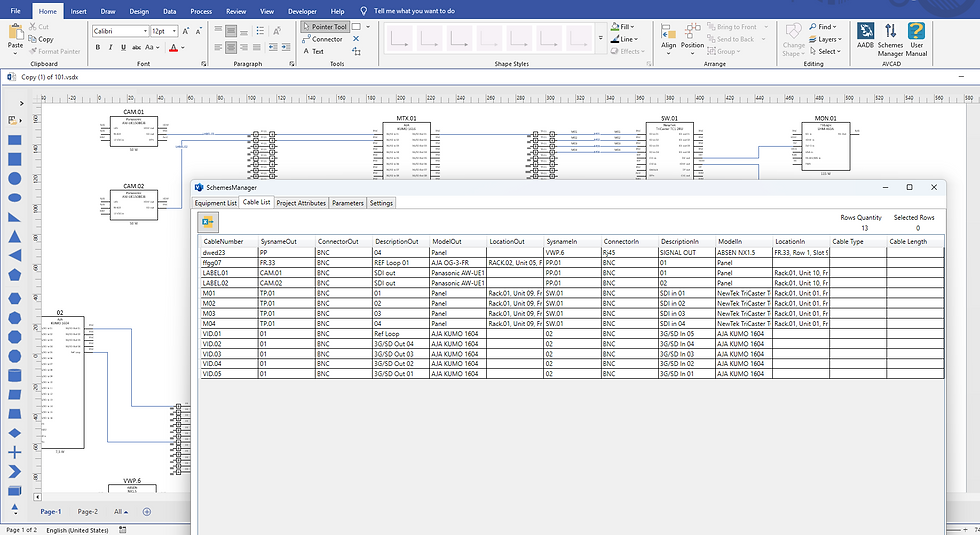Switch to Page-2 sheet tab
This screenshot has width=980, height=535.
[88, 512]
